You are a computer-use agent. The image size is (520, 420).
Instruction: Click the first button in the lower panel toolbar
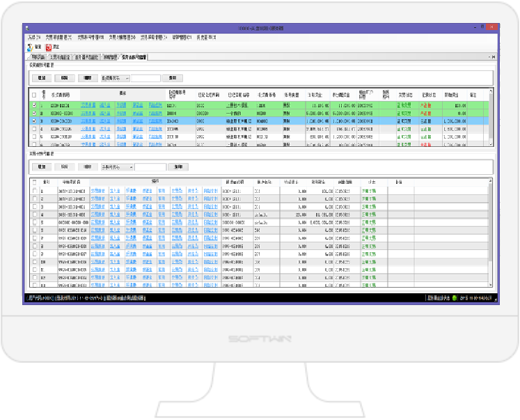pyautogui.click(x=42, y=167)
